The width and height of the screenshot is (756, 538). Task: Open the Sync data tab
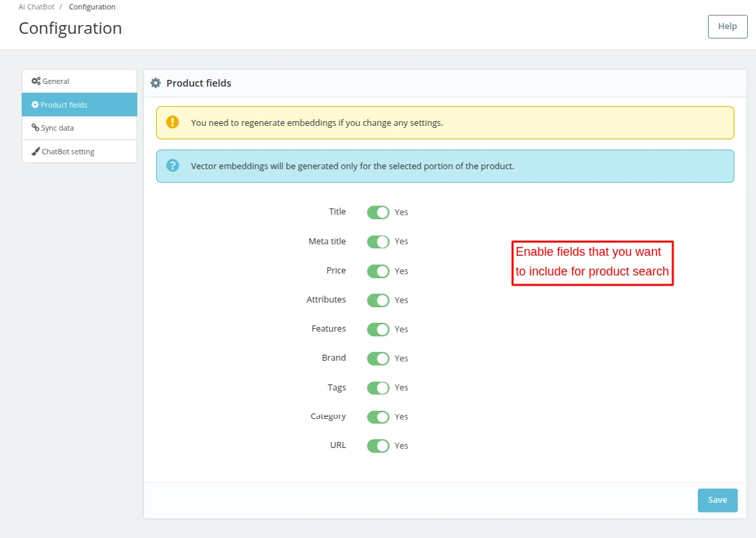tap(59, 128)
